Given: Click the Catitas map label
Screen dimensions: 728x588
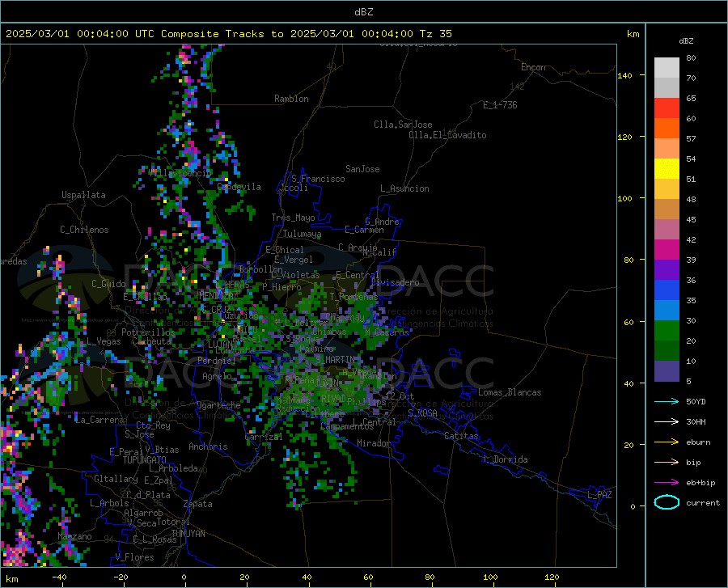Looking at the screenshot, I should tap(462, 436).
